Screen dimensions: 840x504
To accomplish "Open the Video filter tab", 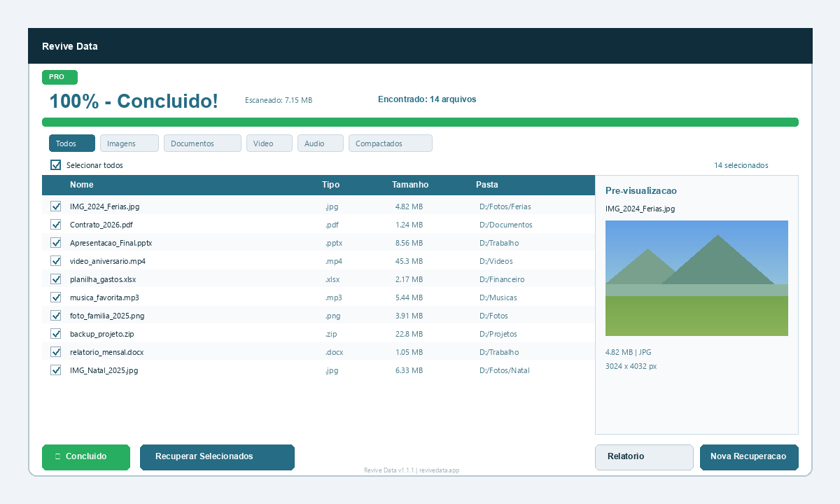I will (x=269, y=143).
